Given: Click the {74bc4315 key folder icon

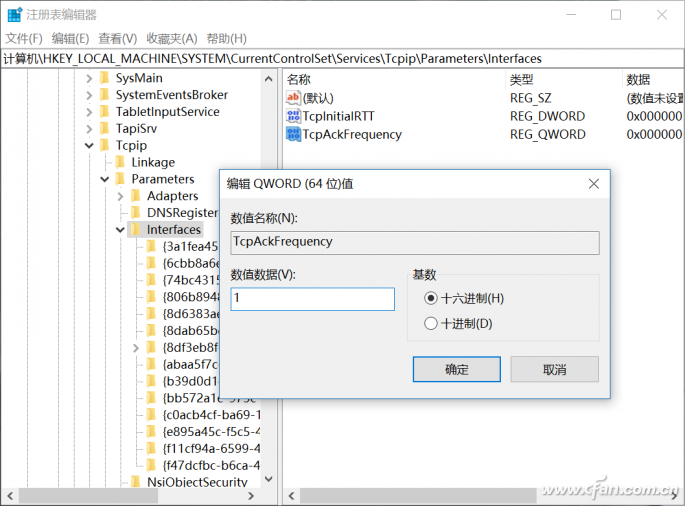Looking at the screenshot, I should [x=152, y=280].
